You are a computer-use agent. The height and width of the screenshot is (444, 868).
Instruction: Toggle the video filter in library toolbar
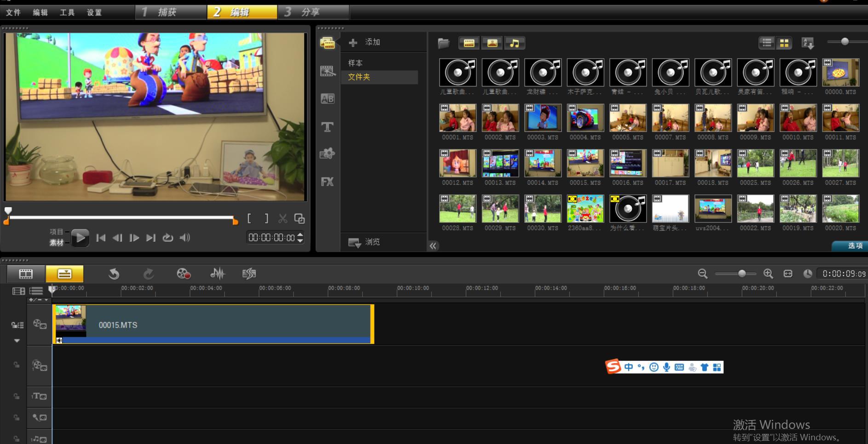[469, 43]
